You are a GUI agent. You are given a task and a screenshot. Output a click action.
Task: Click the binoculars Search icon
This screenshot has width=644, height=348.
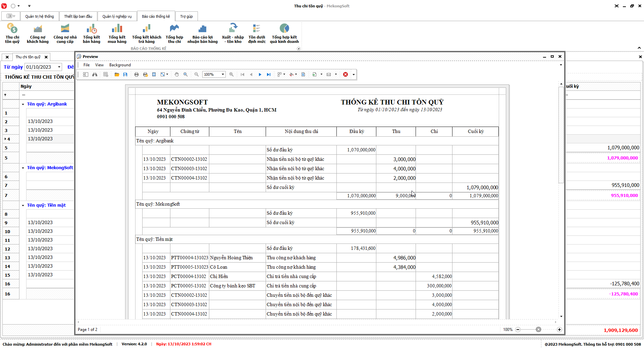coord(95,75)
